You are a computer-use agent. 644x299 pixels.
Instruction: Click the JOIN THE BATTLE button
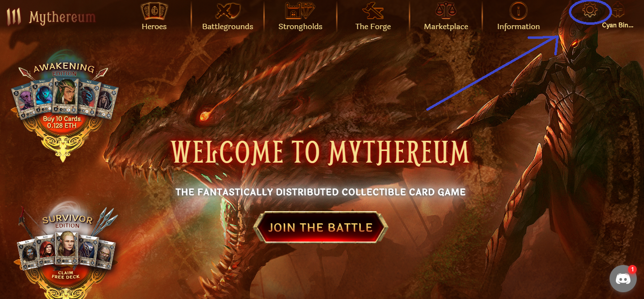pyautogui.click(x=321, y=228)
